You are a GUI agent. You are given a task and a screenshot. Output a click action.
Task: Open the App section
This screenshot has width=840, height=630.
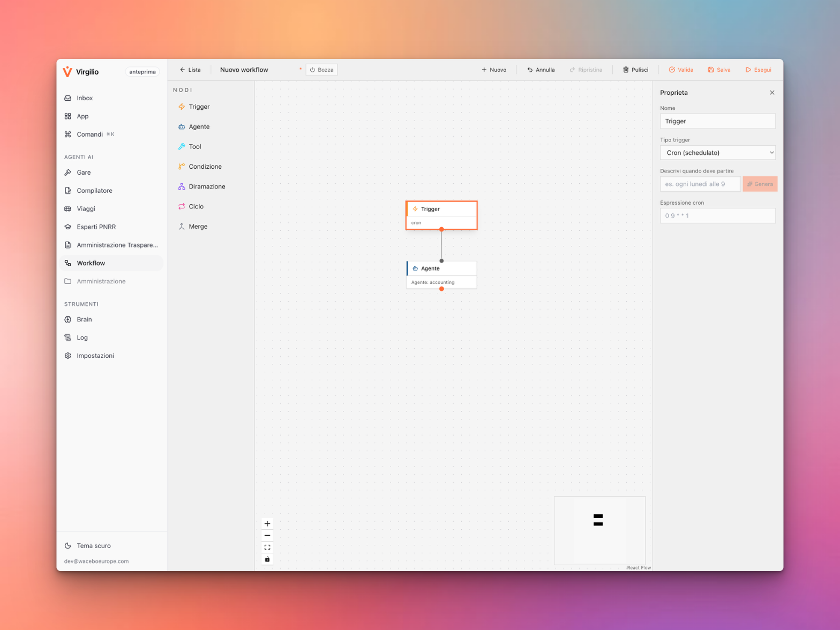112,116
